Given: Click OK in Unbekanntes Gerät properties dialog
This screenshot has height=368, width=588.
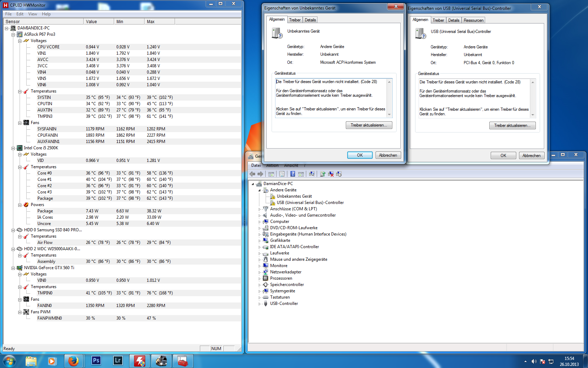Looking at the screenshot, I should coord(360,155).
